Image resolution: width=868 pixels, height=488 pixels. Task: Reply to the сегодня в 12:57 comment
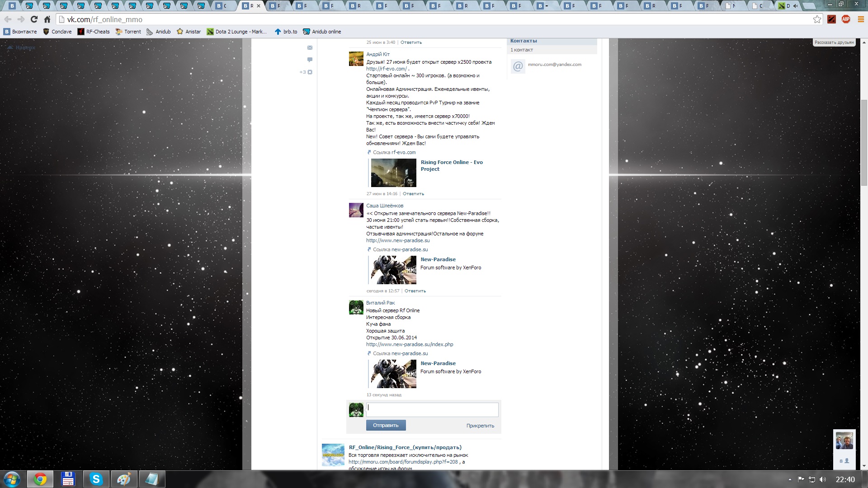[x=415, y=291]
